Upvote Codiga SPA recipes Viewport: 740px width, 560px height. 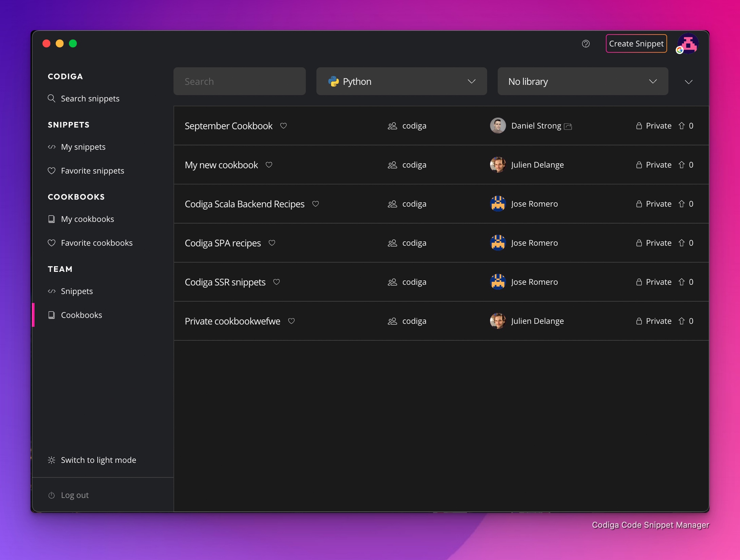pos(682,243)
